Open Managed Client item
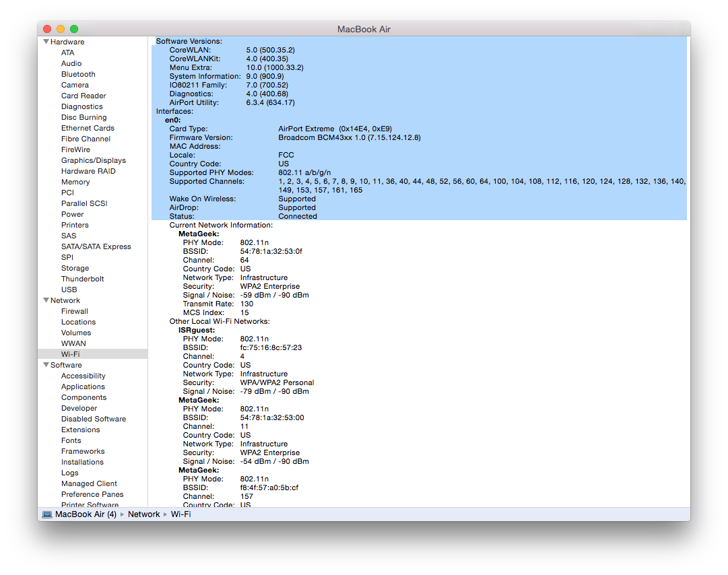Image resolution: width=728 pixels, height=575 pixels. pos(89,483)
